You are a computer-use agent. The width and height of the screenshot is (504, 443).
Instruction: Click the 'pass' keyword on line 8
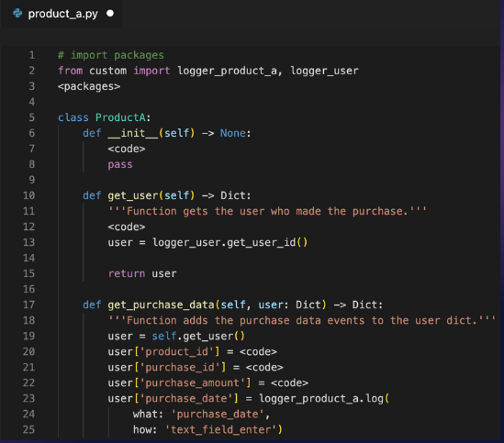pos(120,165)
